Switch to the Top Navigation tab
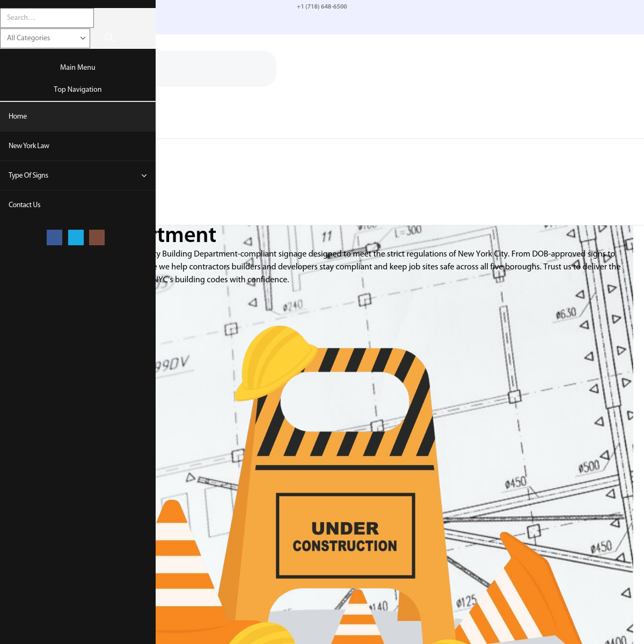The height and width of the screenshot is (644, 644). [x=78, y=89]
